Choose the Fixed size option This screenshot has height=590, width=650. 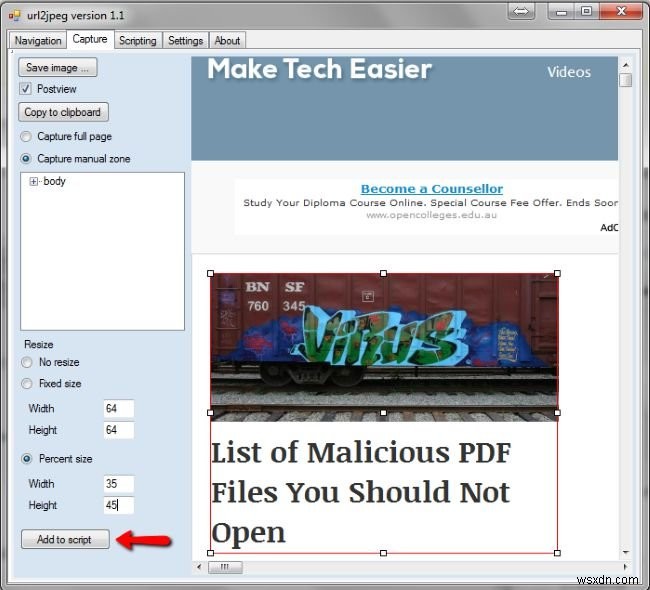[x=27, y=384]
